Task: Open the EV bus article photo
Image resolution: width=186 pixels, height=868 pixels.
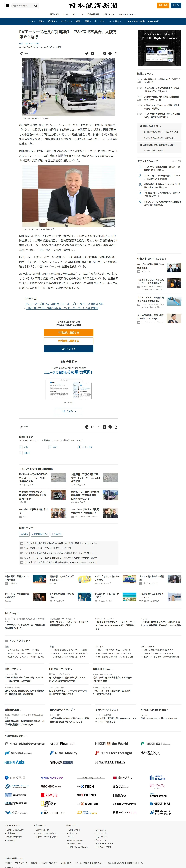Action: click(69, 87)
